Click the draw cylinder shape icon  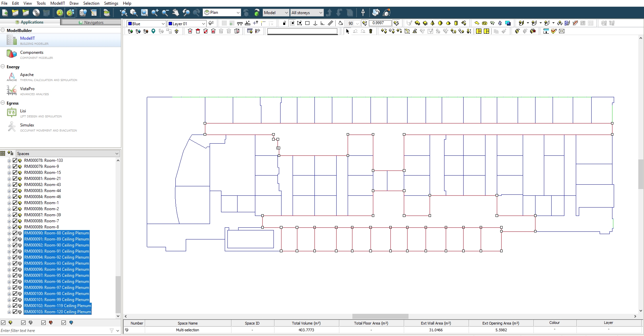click(x=456, y=23)
